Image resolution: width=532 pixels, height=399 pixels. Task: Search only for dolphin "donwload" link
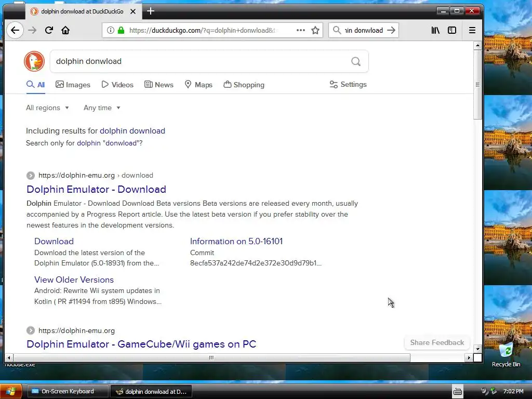(x=110, y=143)
